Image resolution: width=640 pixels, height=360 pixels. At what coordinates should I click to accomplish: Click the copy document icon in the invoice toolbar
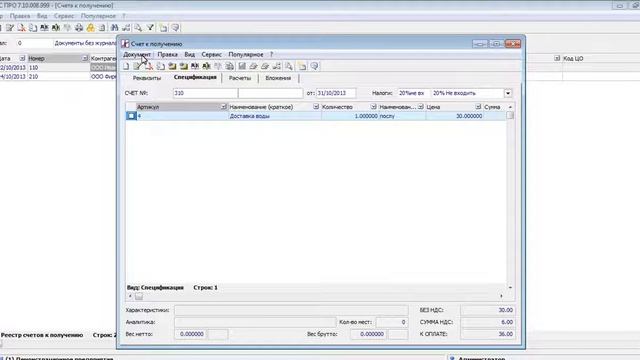coord(160,66)
